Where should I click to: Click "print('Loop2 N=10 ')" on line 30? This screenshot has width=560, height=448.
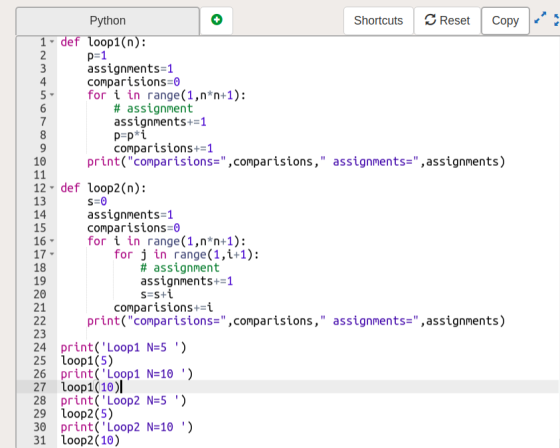pyautogui.click(x=127, y=427)
